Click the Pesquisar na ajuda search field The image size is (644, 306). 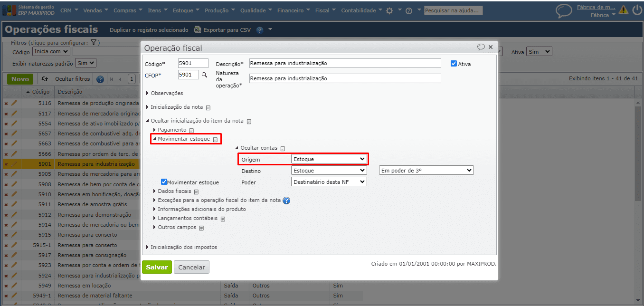(454, 10)
